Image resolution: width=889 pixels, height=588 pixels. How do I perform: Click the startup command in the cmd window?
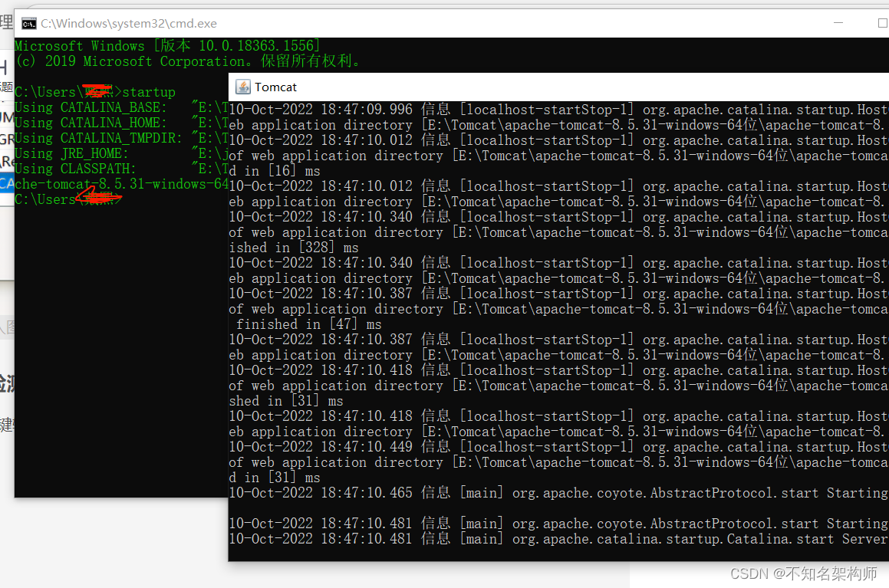(149, 92)
